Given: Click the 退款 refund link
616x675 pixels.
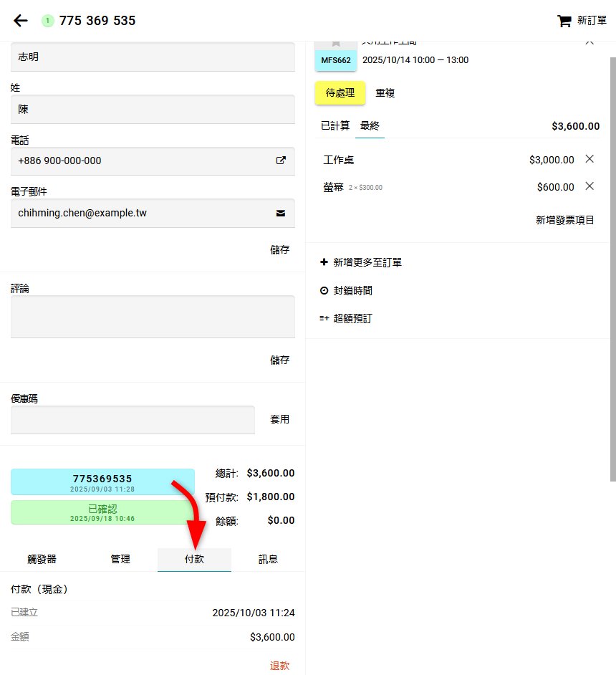Looking at the screenshot, I should click(279, 666).
